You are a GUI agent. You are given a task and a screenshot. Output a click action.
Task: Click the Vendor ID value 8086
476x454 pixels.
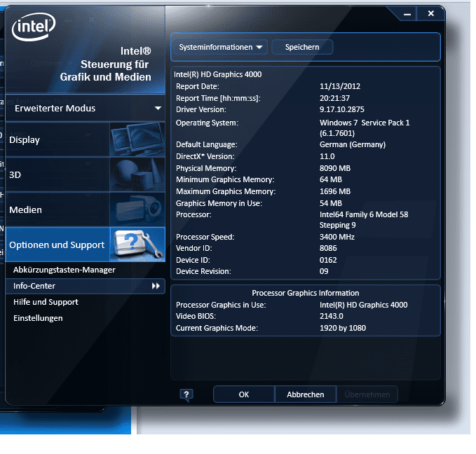[328, 248]
